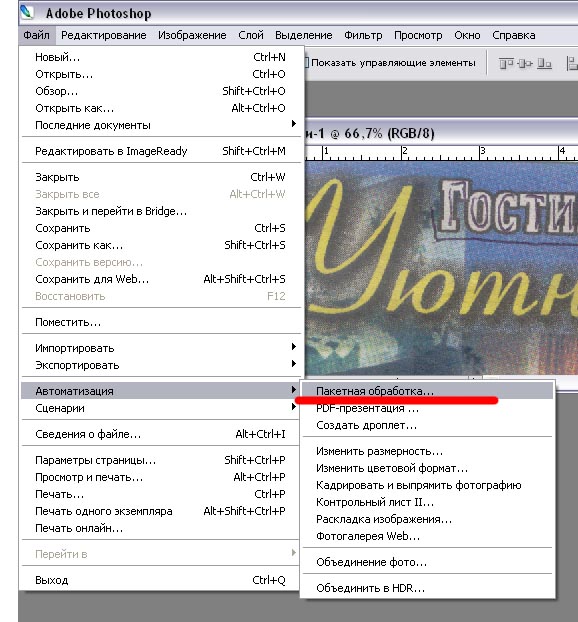Choose Параметры страницы...
The height and width of the screenshot is (622, 578).
click(161, 460)
